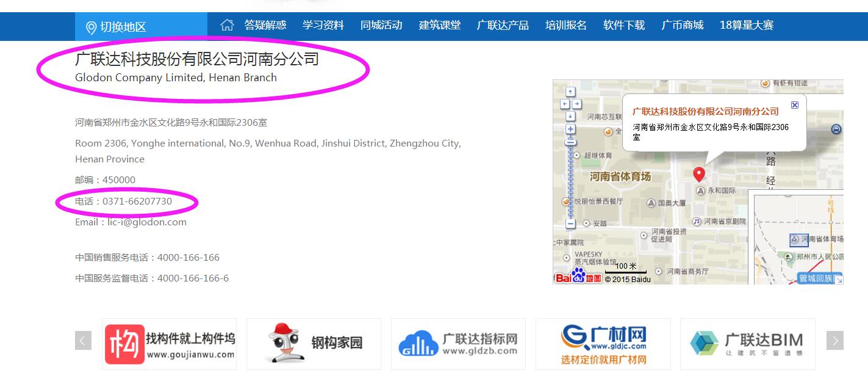The height and width of the screenshot is (392, 868).
Task: Open the 广联达BIM banner
Action: pos(747,344)
